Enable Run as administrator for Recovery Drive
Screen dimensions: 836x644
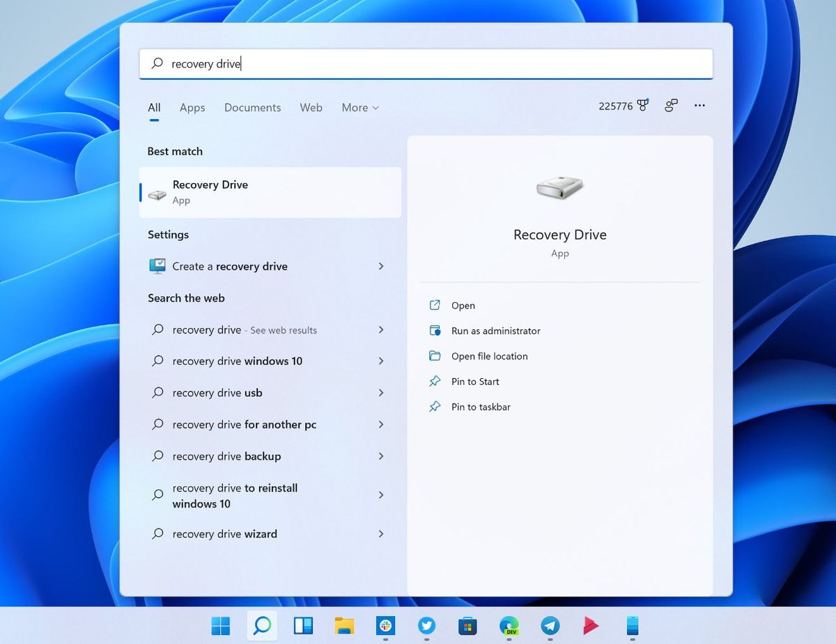click(x=495, y=331)
